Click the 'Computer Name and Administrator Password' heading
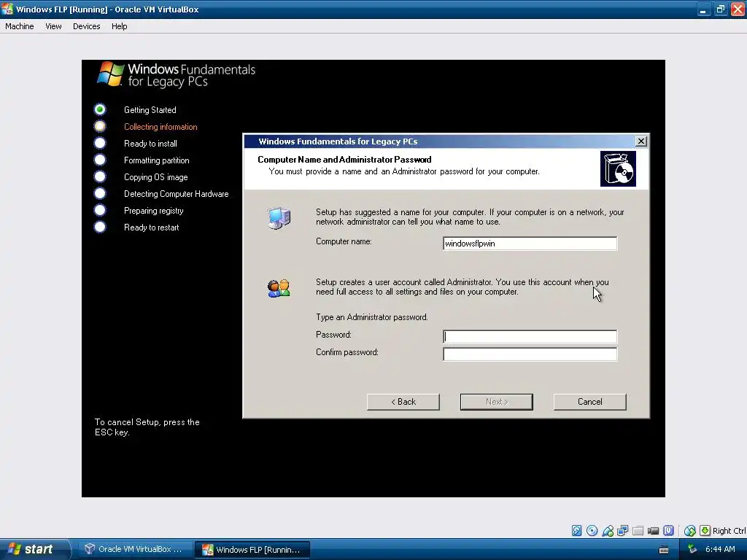The image size is (747, 560). click(x=344, y=160)
